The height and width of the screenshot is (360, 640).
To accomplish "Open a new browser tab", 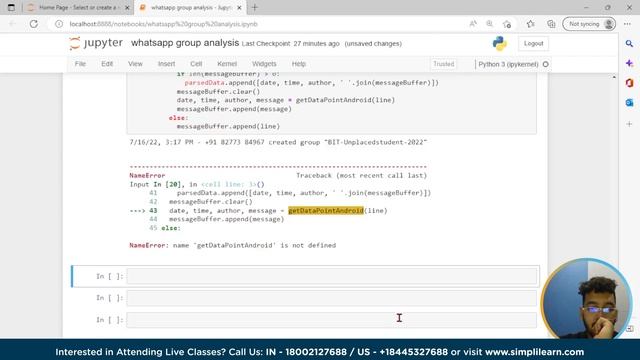I will [x=255, y=7].
